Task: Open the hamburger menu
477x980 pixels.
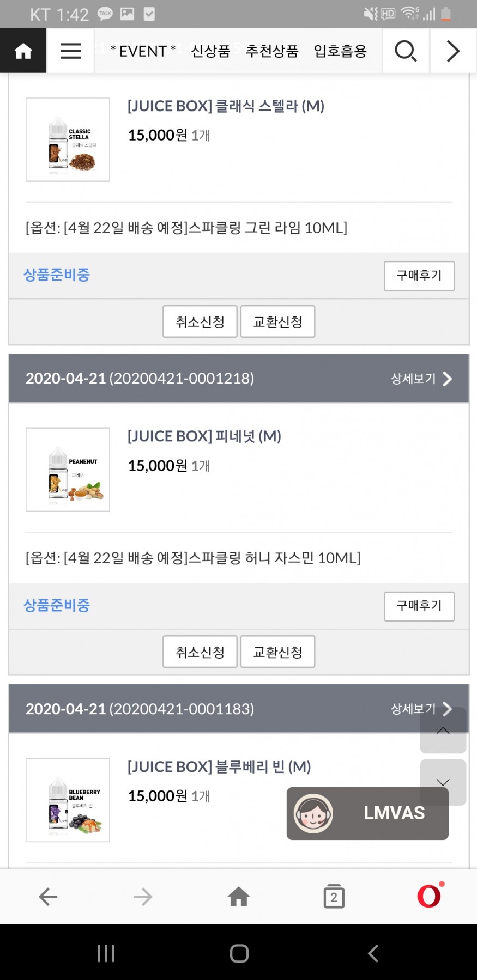Action: tap(70, 51)
